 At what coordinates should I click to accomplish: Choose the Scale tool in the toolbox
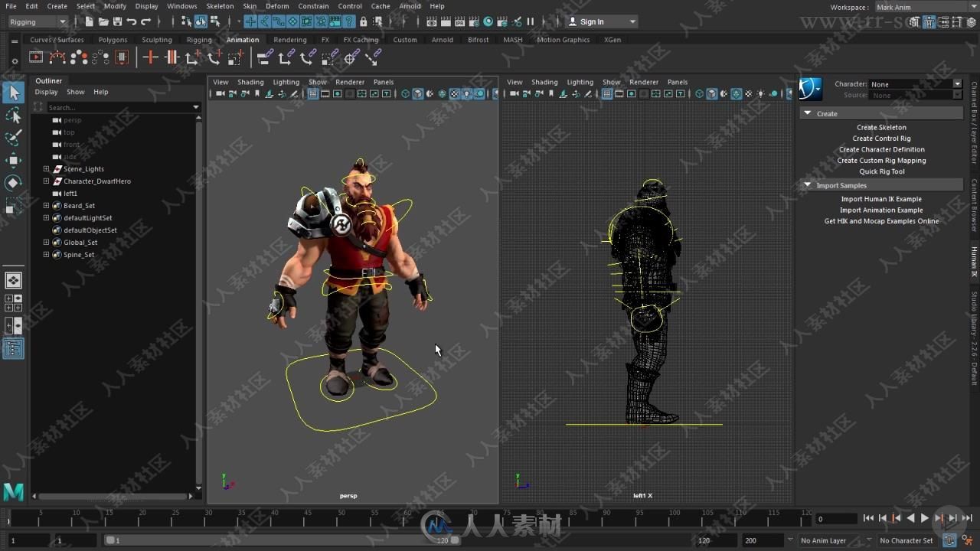13,206
